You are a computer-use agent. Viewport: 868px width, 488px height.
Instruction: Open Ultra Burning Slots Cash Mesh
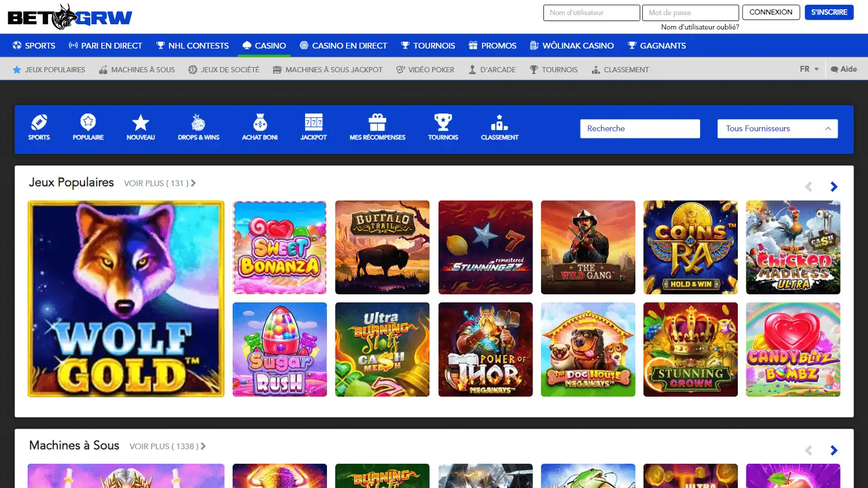click(x=382, y=349)
